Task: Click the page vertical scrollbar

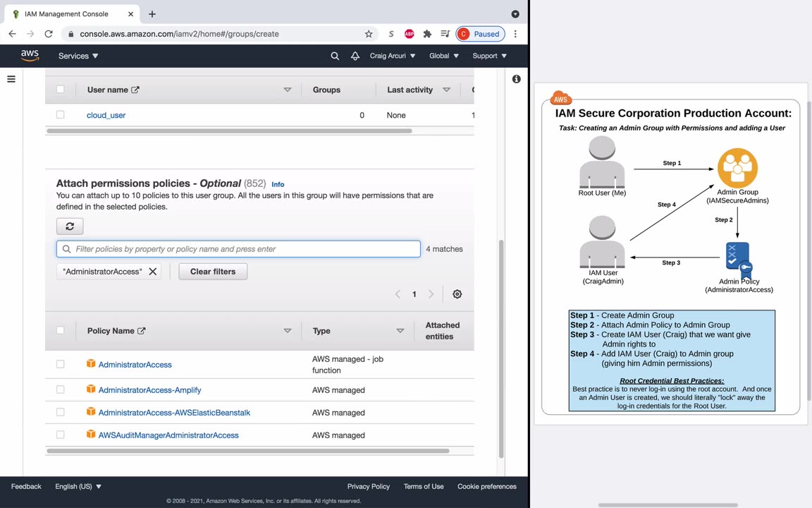Action: tap(500, 349)
